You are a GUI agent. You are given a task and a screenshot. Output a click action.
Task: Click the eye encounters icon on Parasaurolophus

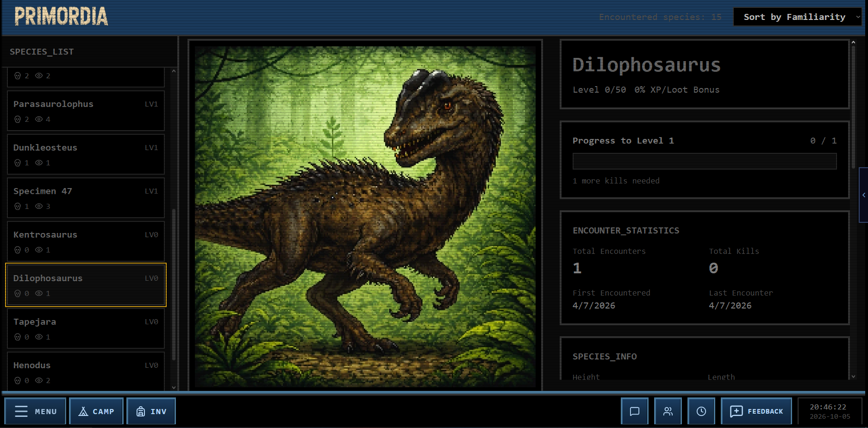39,120
